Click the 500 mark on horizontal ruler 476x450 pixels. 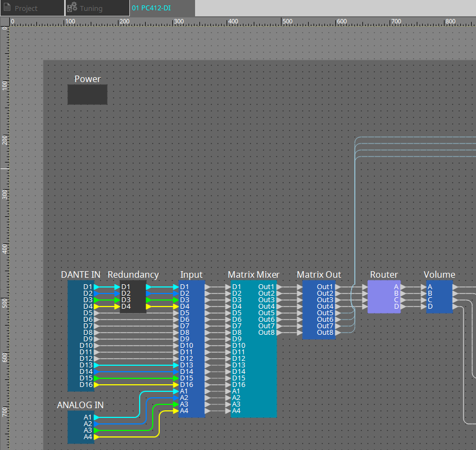pos(283,22)
